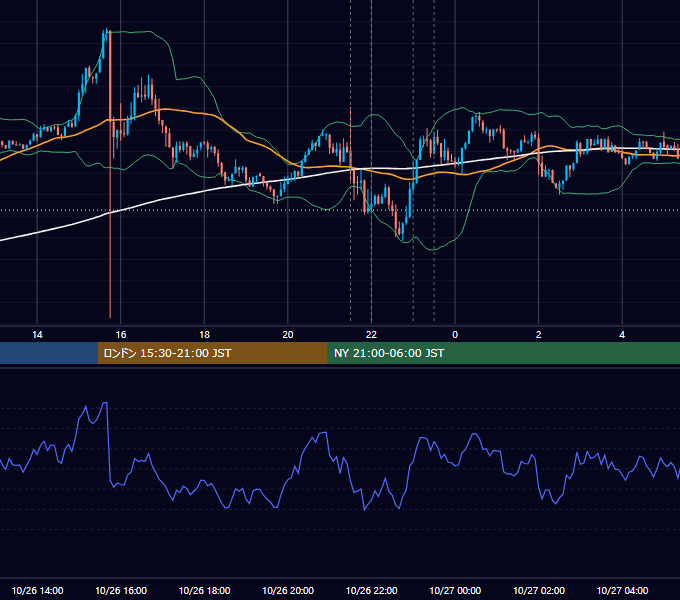Click the hour label 4 on the price chart axis
680x600 pixels.
(x=622, y=335)
